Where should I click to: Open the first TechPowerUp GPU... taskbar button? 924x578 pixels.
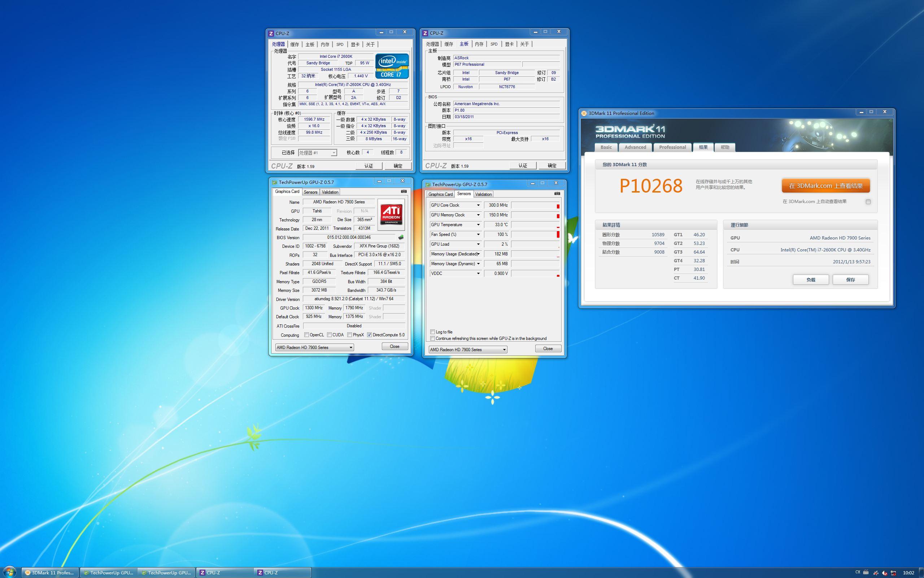(108, 573)
